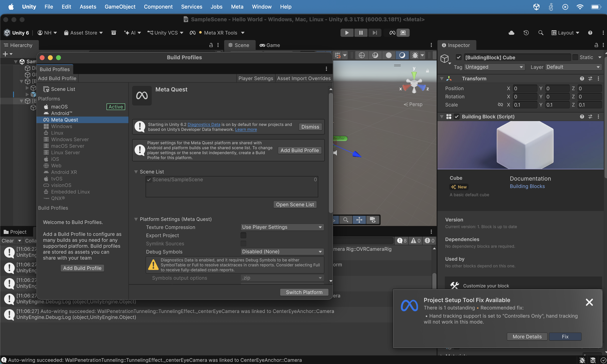This screenshot has height=364, width=607.
Task: Click the toolbar Search magnifier icon
Action: click(x=541, y=33)
